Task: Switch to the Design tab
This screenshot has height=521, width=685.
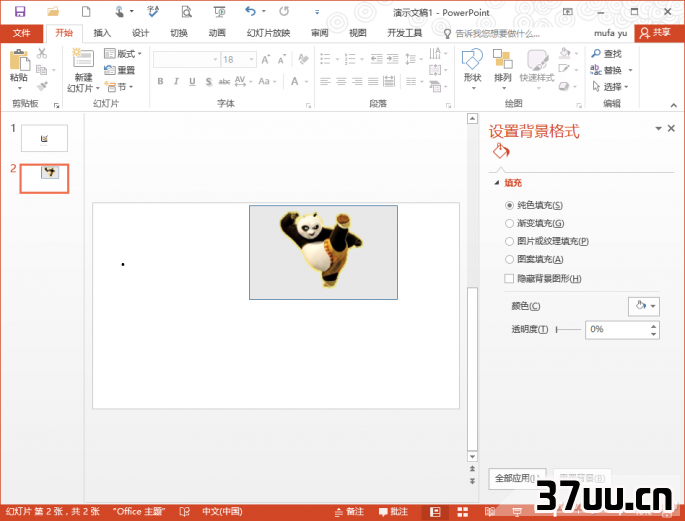Action: coord(140,33)
